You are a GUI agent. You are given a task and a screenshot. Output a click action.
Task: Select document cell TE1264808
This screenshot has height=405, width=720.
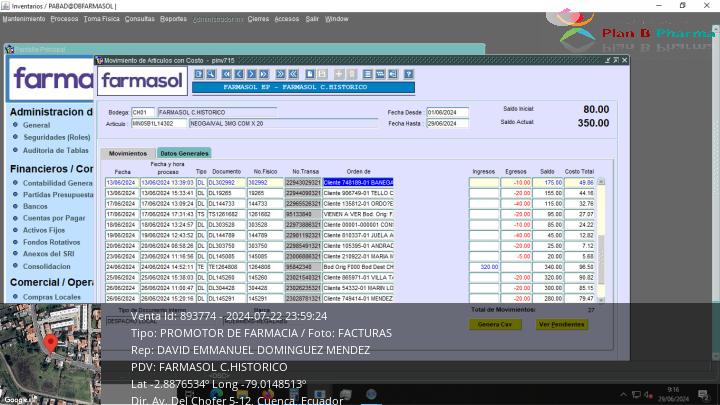[226, 267]
